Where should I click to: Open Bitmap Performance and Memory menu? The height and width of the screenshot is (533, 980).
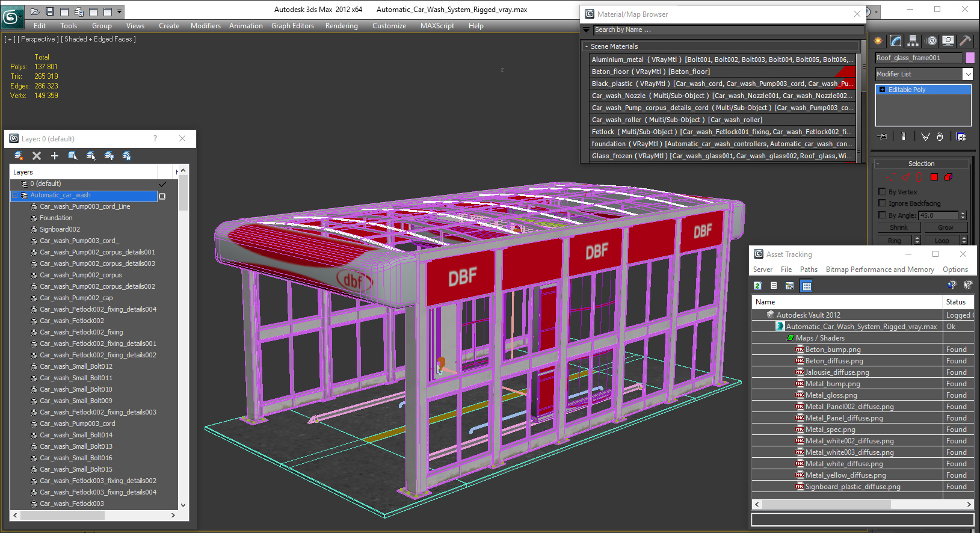[880, 270]
